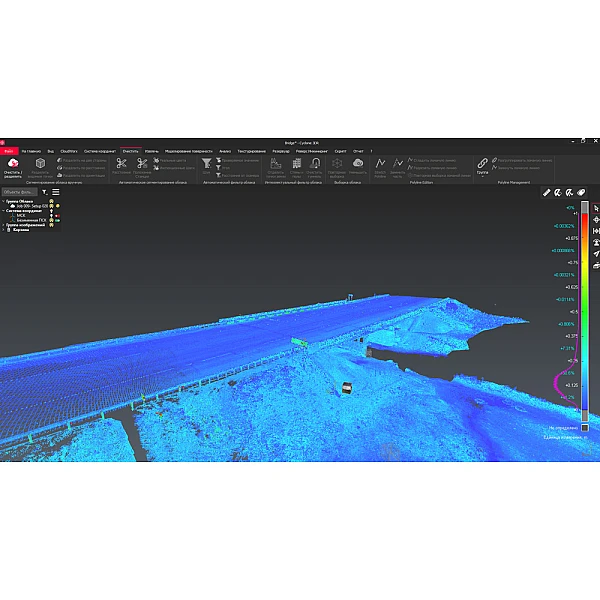600x600 pixels.
Task: Select the ruler measure tool in viewport
Action: (x=547, y=192)
